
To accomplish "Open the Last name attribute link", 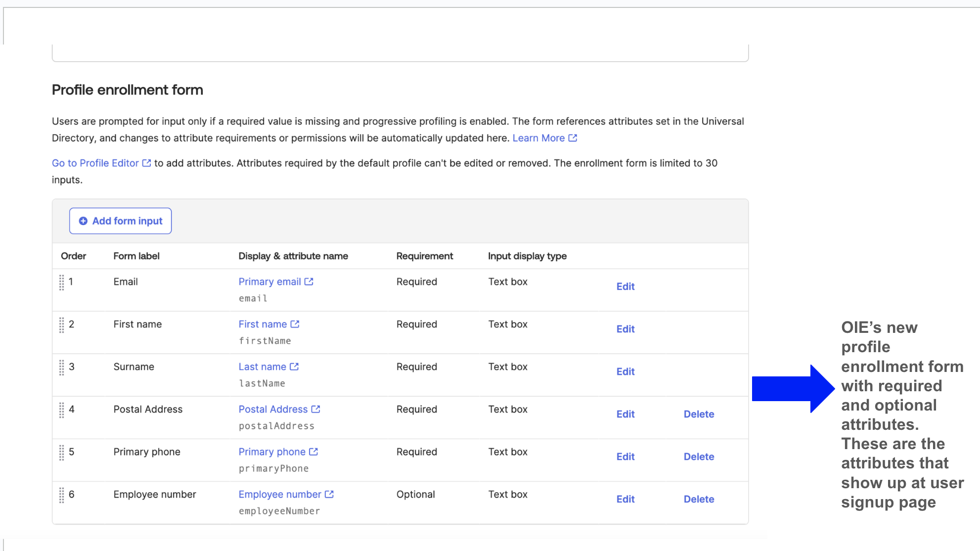I will click(x=263, y=367).
